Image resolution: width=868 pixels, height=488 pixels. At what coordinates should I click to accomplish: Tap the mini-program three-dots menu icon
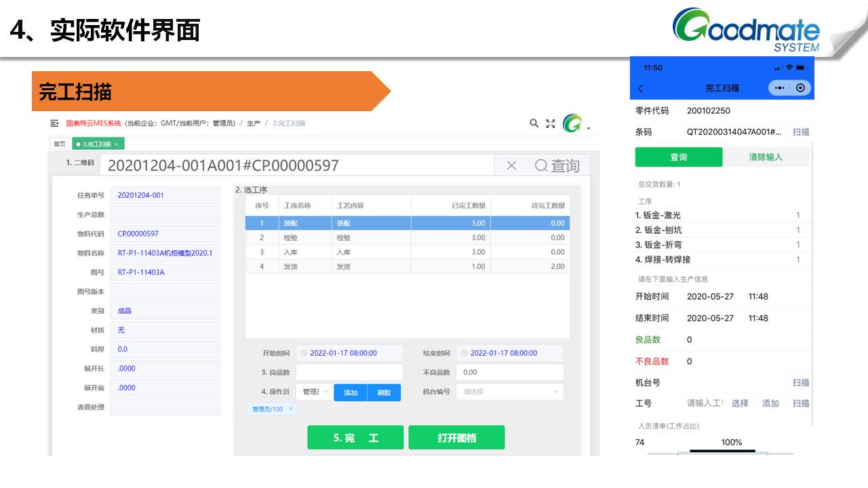click(x=779, y=88)
